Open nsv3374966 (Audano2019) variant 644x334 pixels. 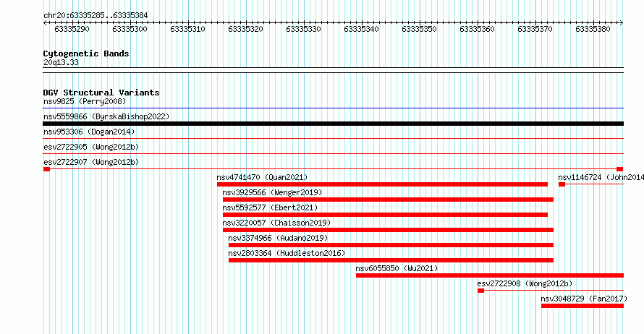pyautogui.click(x=278, y=238)
